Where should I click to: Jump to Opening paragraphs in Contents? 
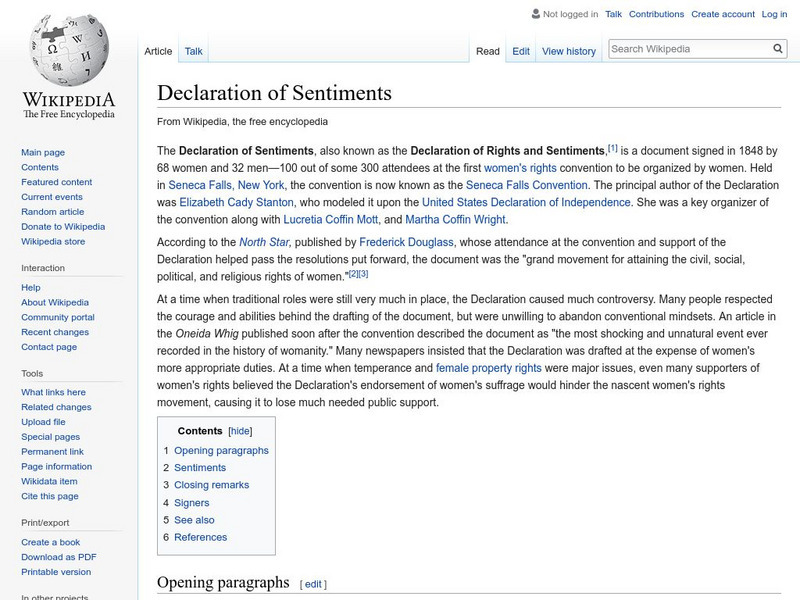click(221, 451)
